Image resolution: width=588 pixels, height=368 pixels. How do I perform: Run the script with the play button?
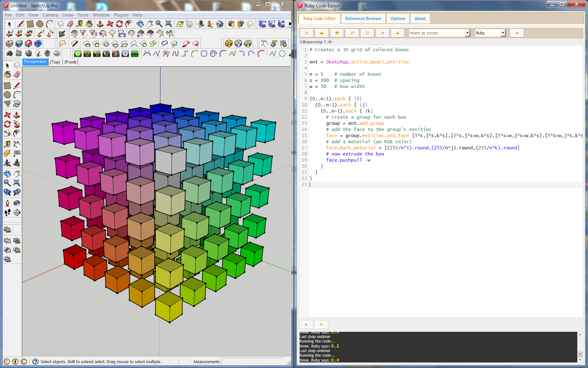click(306, 324)
